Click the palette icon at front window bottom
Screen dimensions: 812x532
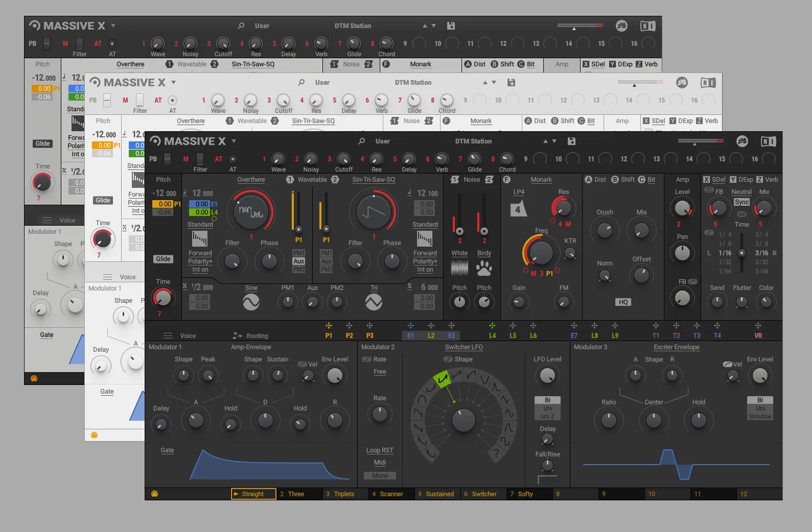154,494
